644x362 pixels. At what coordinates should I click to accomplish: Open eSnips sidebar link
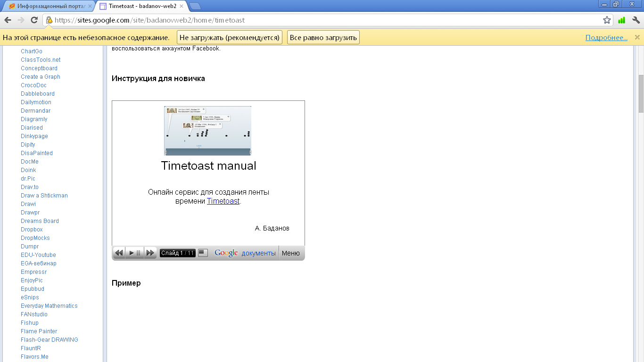pyautogui.click(x=30, y=297)
